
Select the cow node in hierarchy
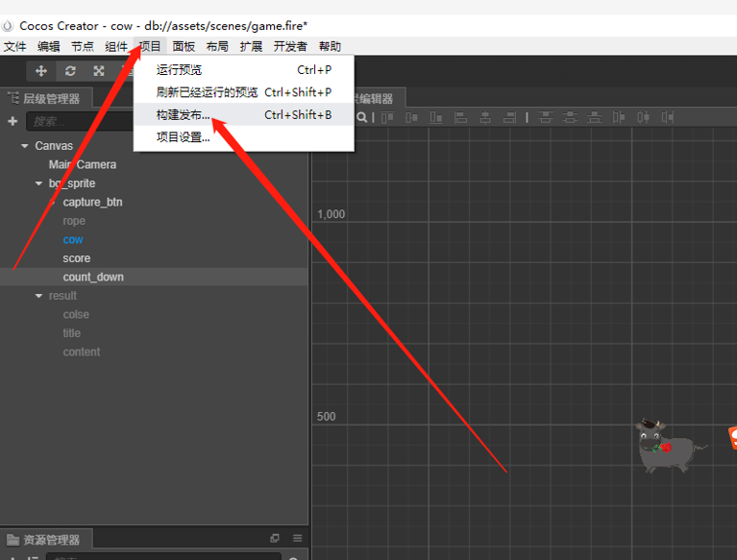point(73,239)
